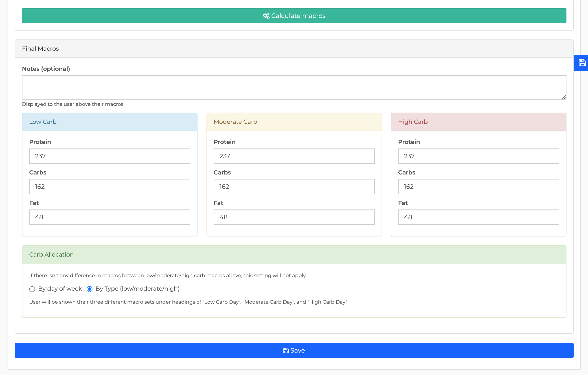
Task: Click the Notes textarea resize handle
Action: (x=564, y=97)
